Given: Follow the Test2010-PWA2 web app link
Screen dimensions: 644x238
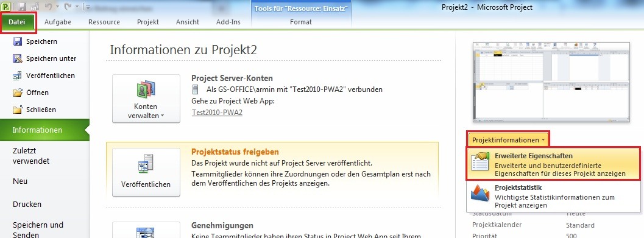Looking at the screenshot, I should (x=217, y=113).
